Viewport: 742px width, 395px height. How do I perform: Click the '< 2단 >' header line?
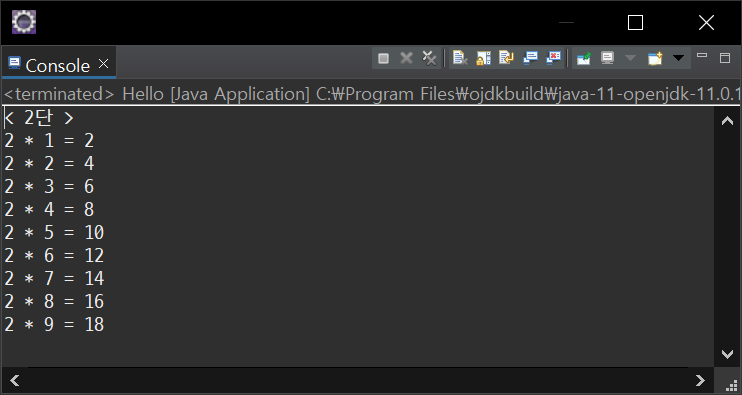(39, 118)
